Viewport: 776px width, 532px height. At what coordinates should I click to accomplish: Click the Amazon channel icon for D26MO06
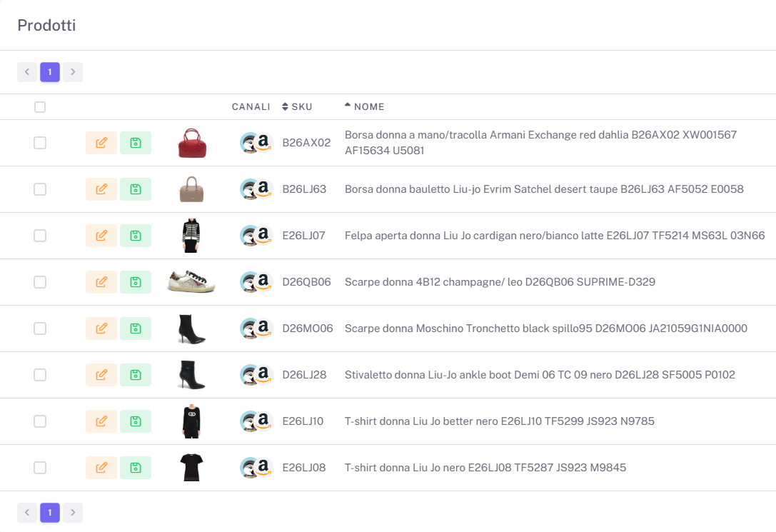tap(263, 328)
